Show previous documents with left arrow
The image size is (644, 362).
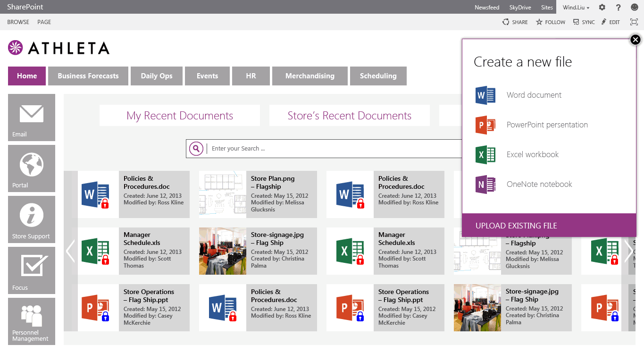[x=70, y=251]
